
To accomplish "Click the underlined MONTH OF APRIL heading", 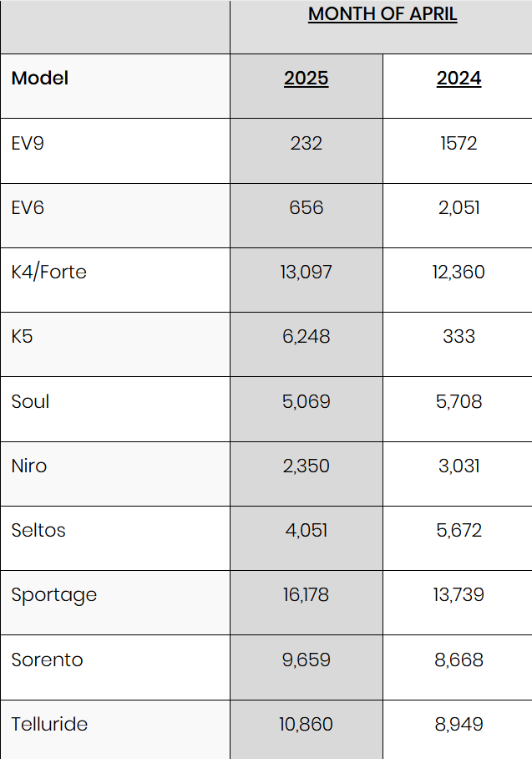I will (383, 14).
